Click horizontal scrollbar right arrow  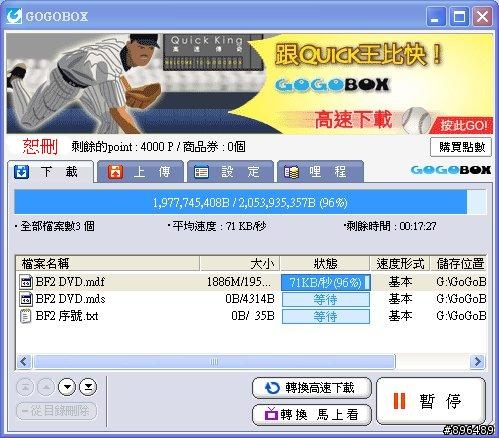pyautogui.click(x=477, y=361)
